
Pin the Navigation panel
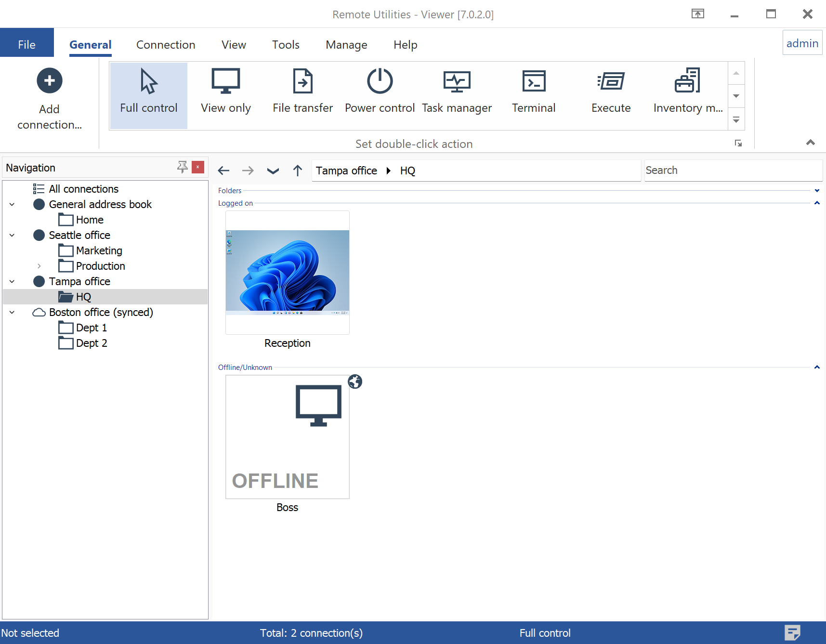pyautogui.click(x=182, y=167)
